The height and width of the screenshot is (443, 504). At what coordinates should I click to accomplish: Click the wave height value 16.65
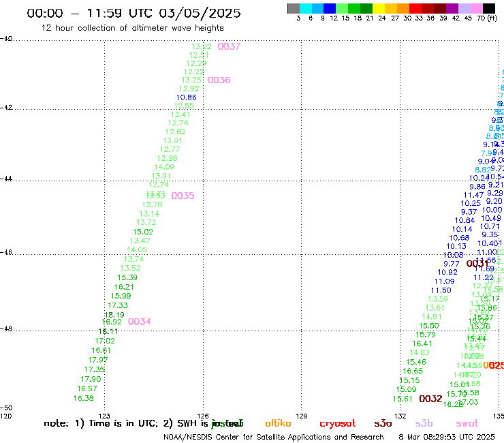(x=413, y=371)
